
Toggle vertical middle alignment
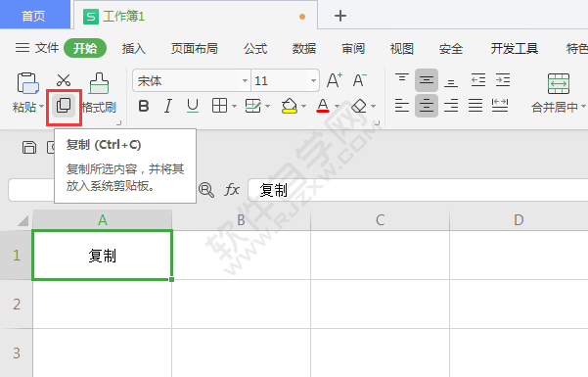427,80
